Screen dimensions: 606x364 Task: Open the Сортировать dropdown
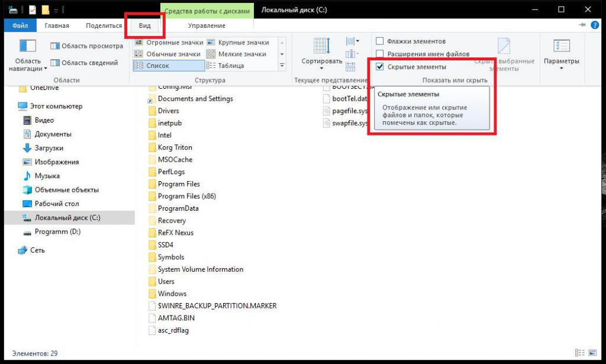click(x=321, y=54)
